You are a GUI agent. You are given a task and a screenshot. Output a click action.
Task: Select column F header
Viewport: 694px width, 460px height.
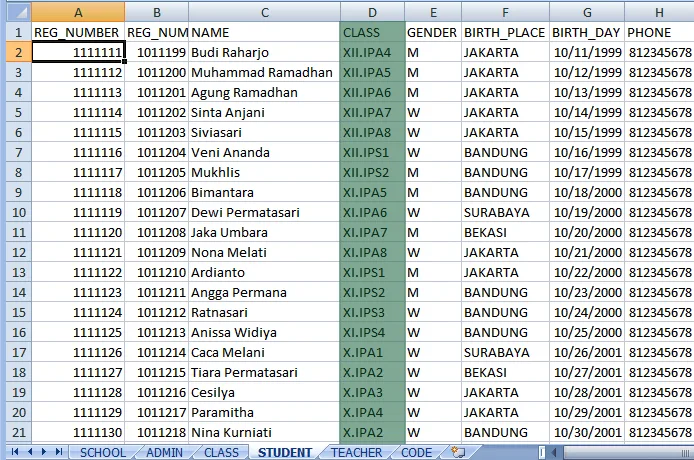pyautogui.click(x=505, y=12)
